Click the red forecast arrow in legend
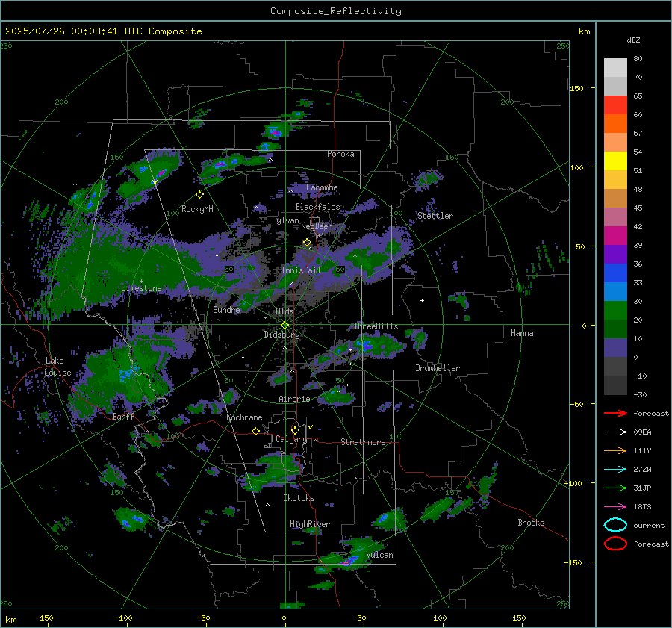Image resolution: width=672 pixels, height=628 pixels. [615, 413]
